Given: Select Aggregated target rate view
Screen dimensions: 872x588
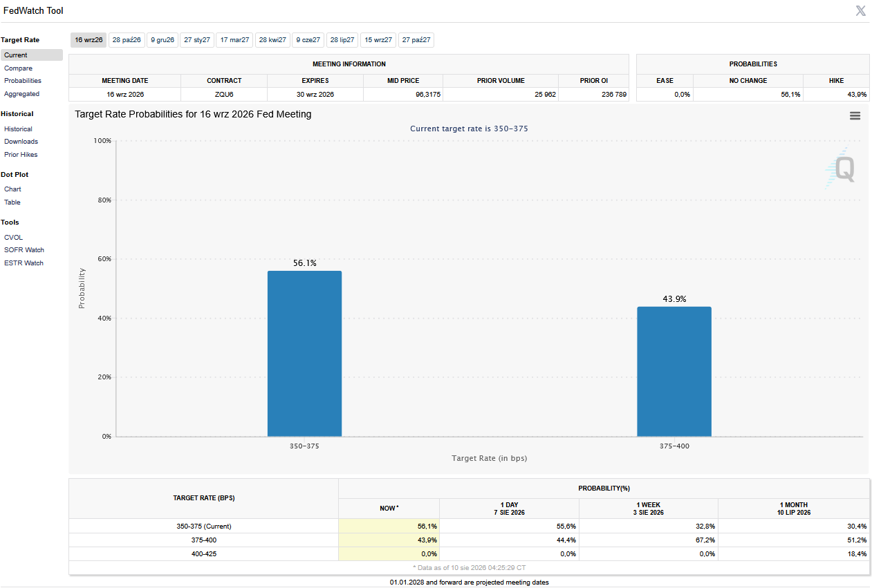Looking at the screenshot, I should (x=21, y=94).
